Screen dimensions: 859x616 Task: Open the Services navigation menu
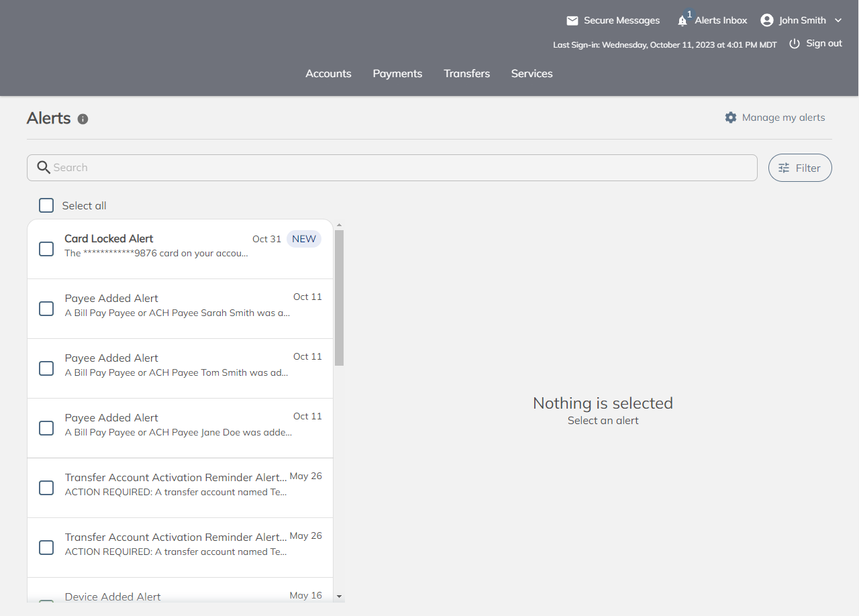532,74
